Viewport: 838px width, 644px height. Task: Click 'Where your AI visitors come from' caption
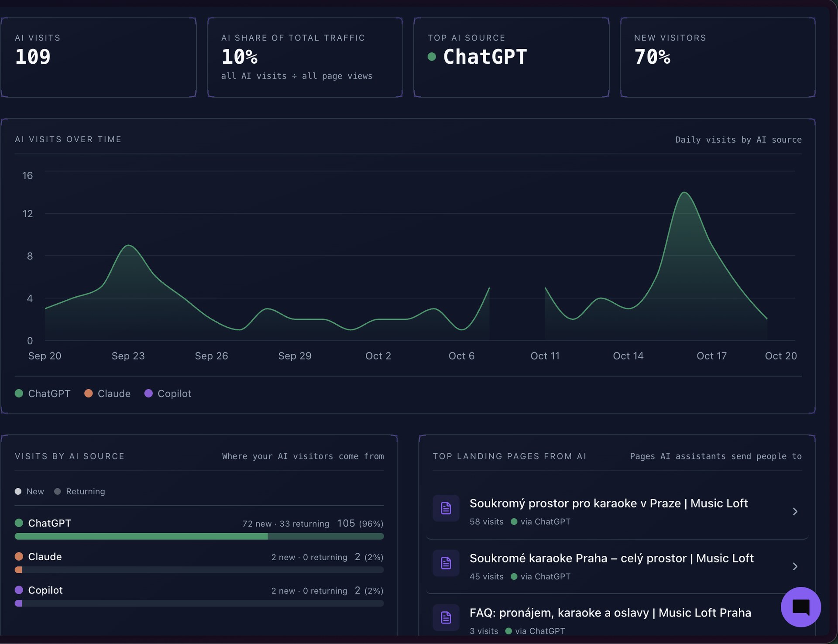pyautogui.click(x=303, y=456)
